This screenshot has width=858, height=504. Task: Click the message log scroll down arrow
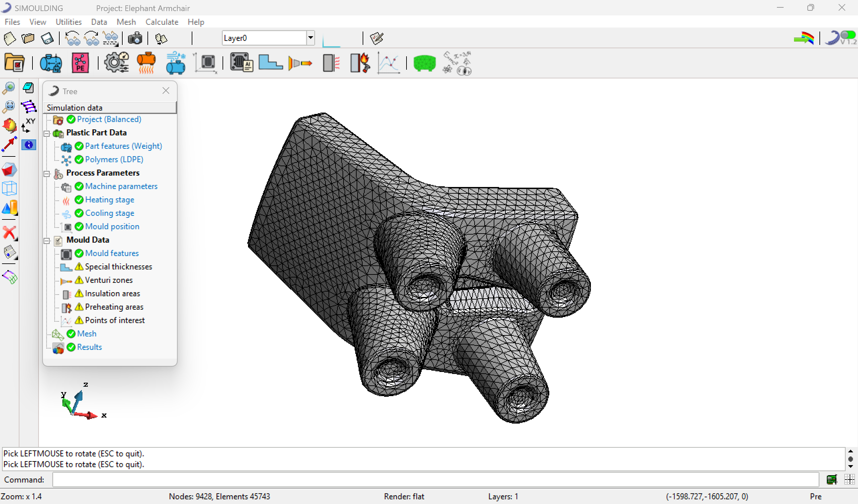pyautogui.click(x=851, y=466)
